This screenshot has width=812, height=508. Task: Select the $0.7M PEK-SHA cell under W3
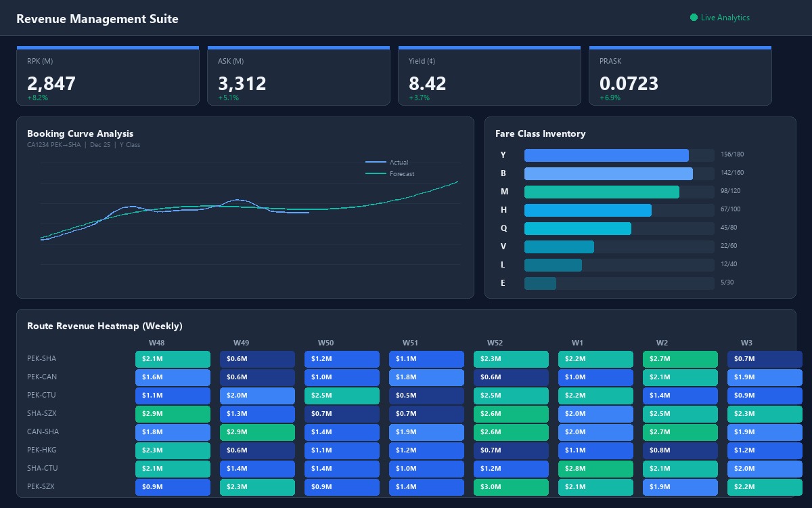[x=765, y=358]
